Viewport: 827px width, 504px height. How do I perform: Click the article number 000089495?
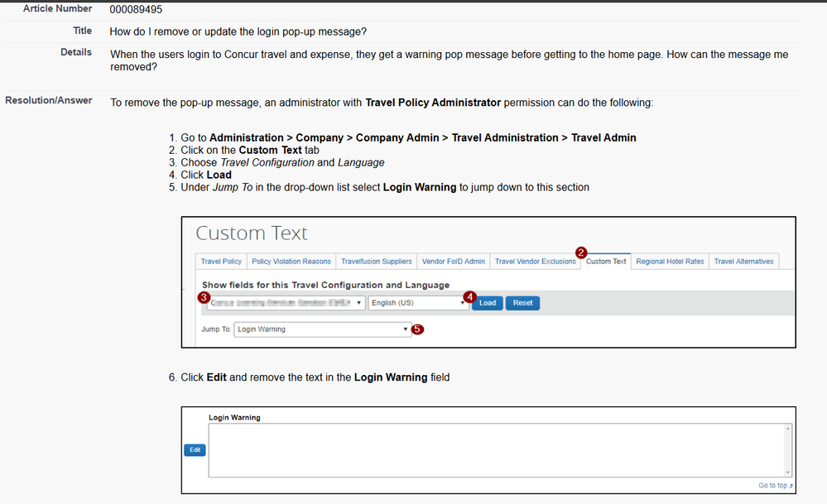[x=136, y=9]
